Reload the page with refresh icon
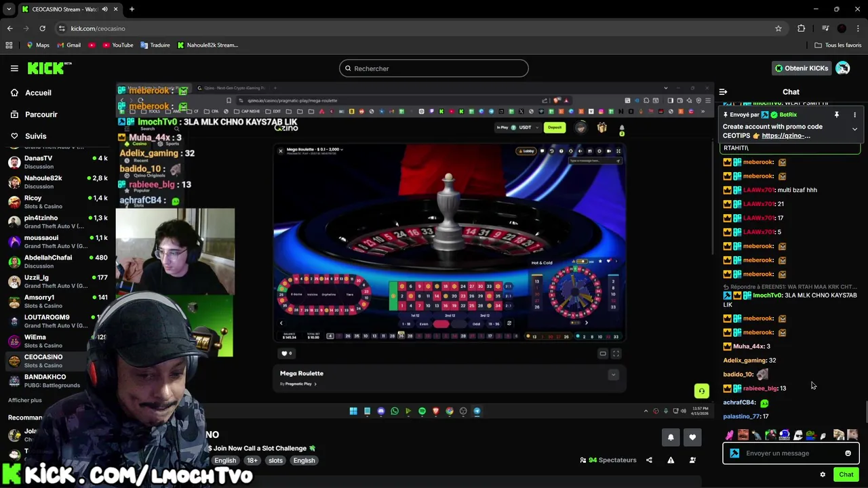This screenshot has width=868, height=488. coord(42,28)
